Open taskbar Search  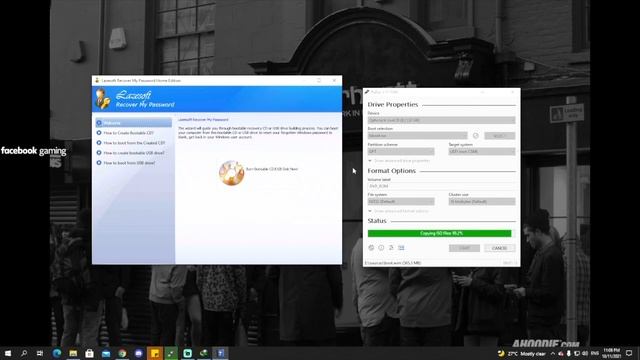[x=24, y=353]
